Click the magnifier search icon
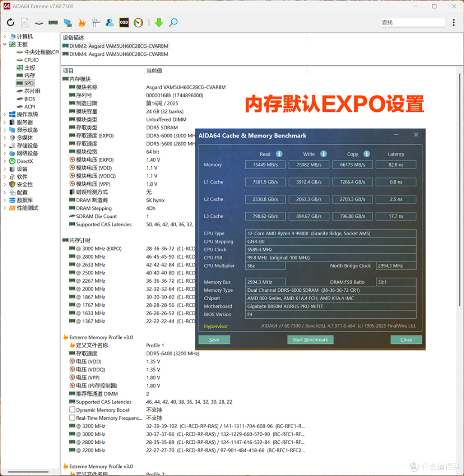The image size is (464, 476). 174,22
